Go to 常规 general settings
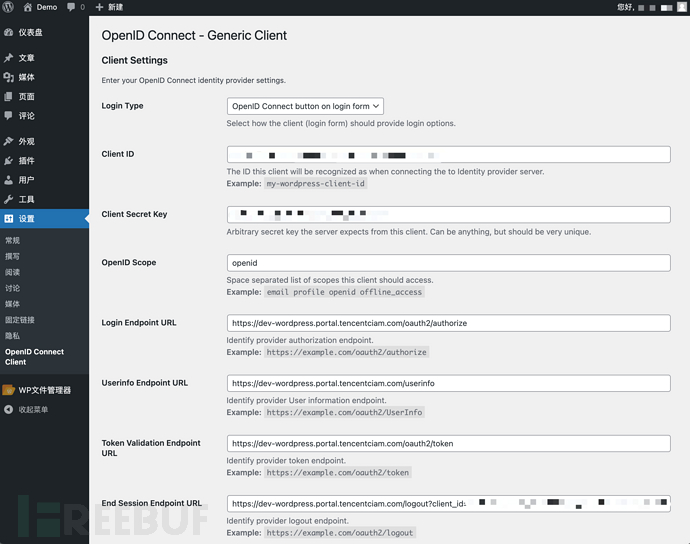 [12, 240]
